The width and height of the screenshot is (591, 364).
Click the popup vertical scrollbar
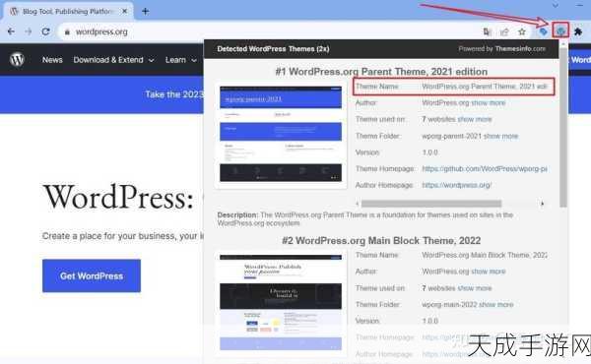pyautogui.click(x=563, y=128)
